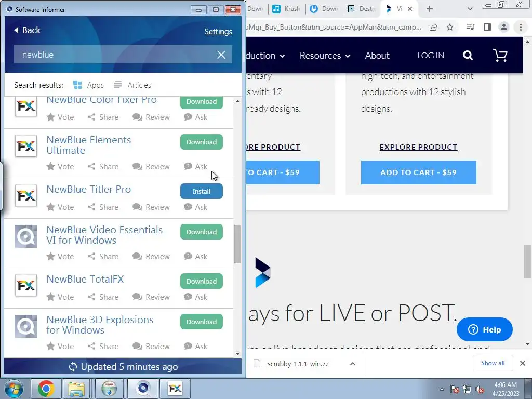The image size is (532, 399).
Task: Open shopping cart icon on website
Action: coord(500,55)
